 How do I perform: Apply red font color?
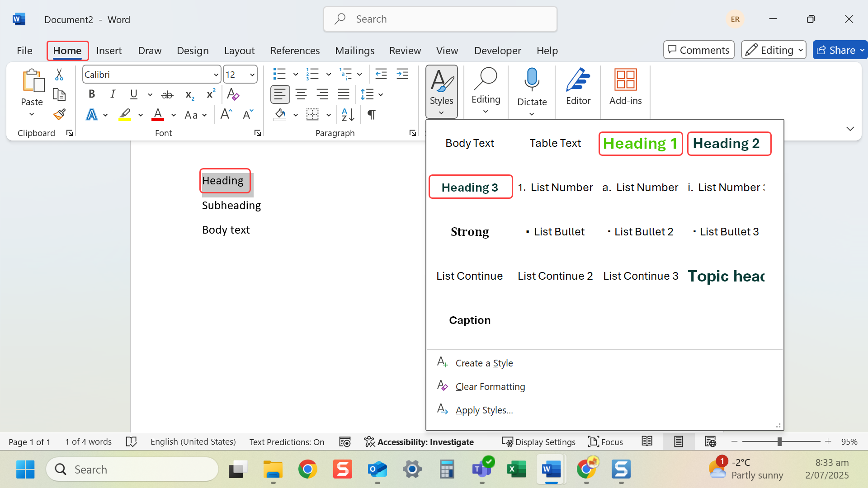point(158,115)
